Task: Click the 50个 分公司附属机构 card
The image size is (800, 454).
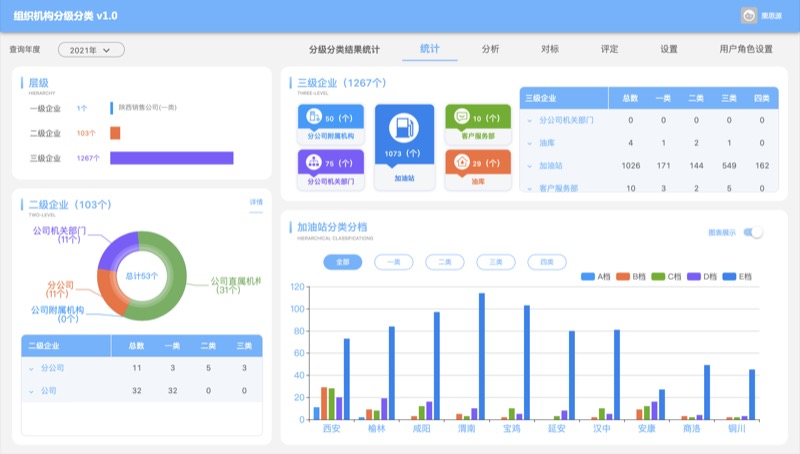Action: coord(331,124)
